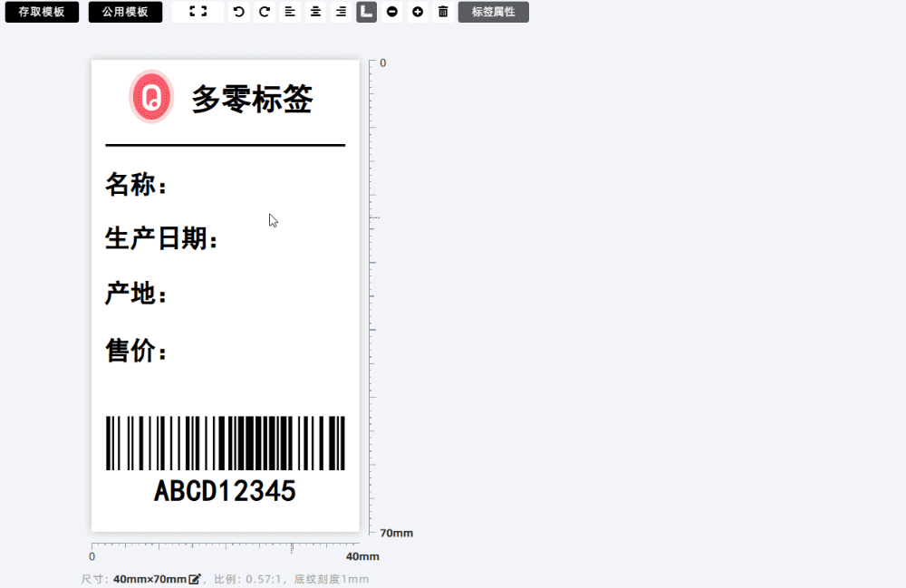
Task: Click the 70mm vertical ruler label
Action: (397, 533)
